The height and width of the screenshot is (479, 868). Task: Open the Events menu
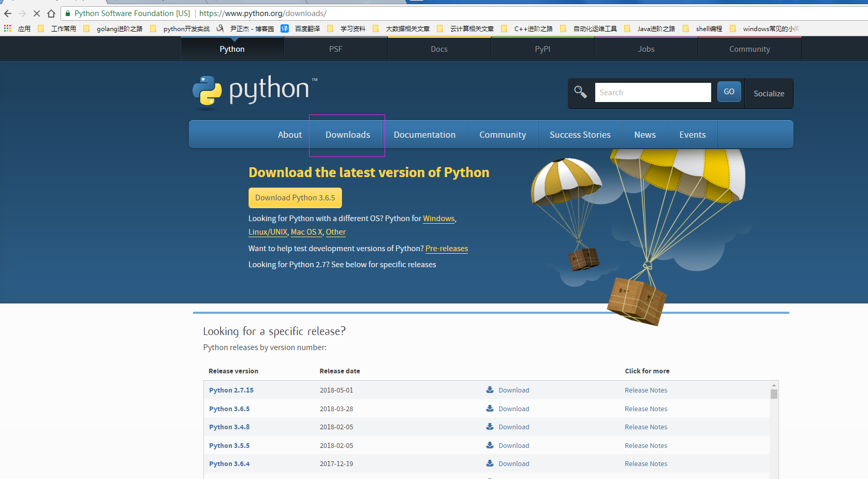coord(693,135)
